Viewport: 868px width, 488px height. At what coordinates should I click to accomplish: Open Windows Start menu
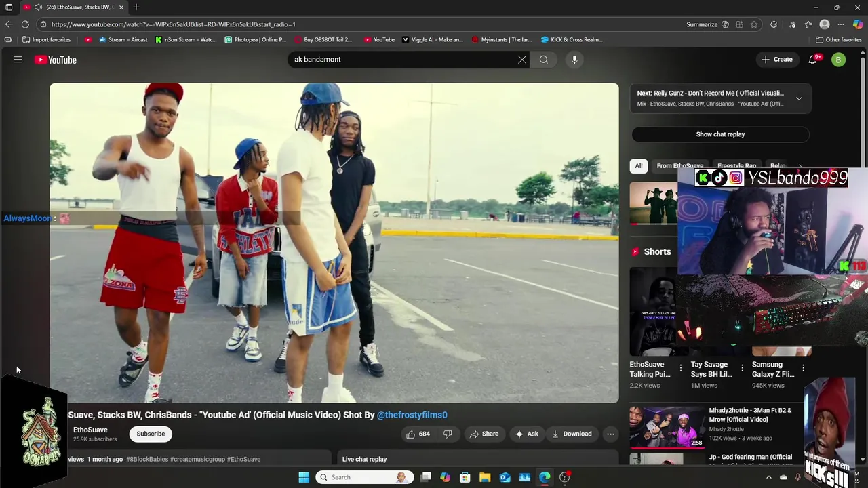304,477
